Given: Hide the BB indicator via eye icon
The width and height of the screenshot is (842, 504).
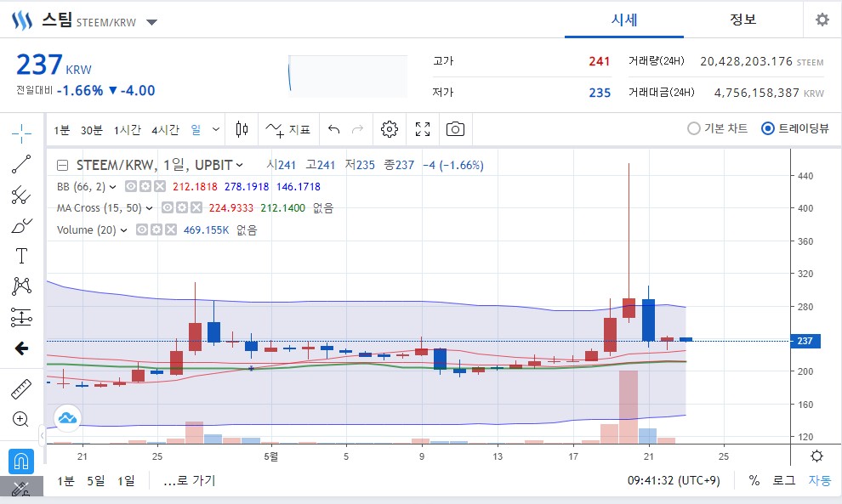Looking at the screenshot, I should point(131,186).
